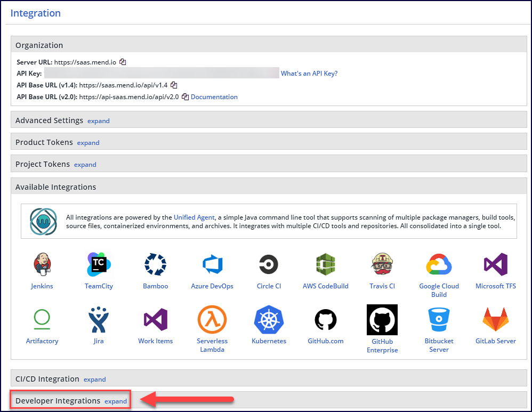Open the Azure DevOps integration icon
532x412 pixels.
(212, 264)
